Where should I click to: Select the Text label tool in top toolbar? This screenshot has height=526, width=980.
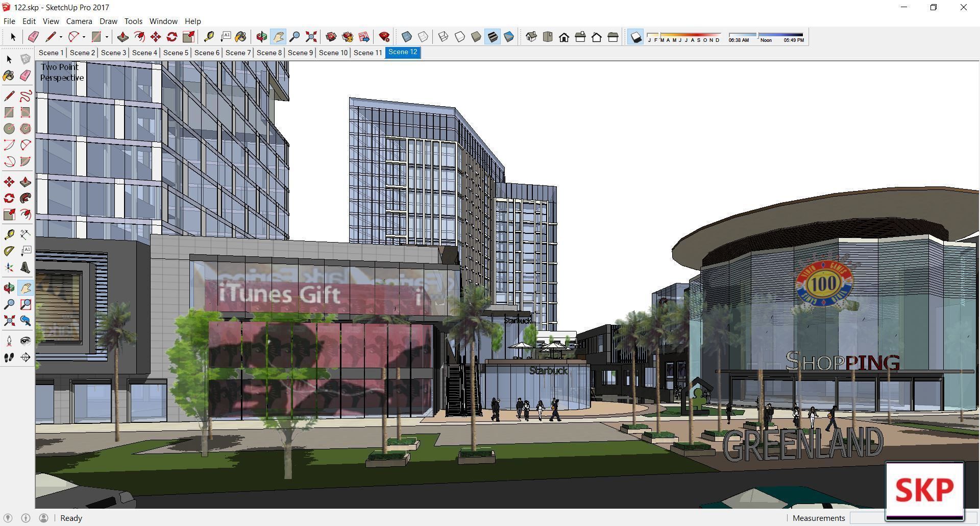coord(225,37)
